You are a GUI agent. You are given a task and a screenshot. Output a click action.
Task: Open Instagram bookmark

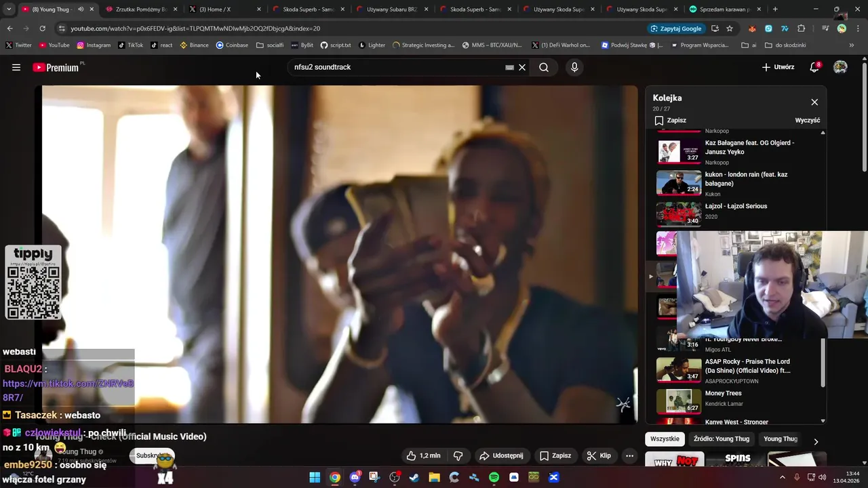click(x=94, y=45)
